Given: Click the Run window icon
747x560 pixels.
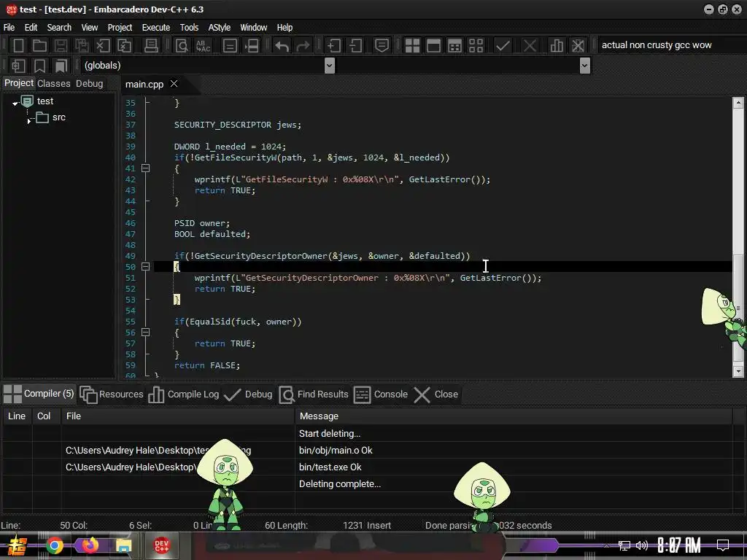Looking at the screenshot, I should (x=433, y=46).
